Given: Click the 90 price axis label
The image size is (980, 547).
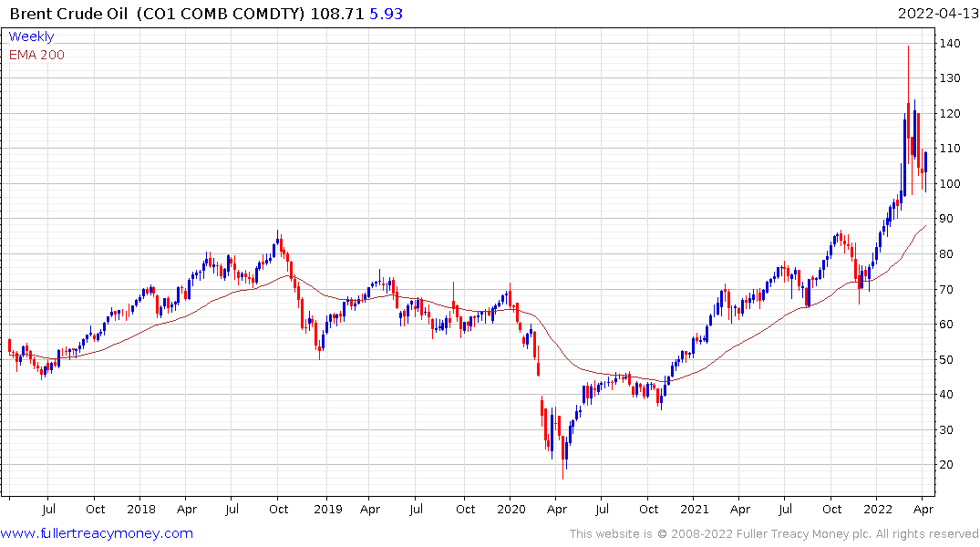Looking at the screenshot, I should (x=946, y=218).
